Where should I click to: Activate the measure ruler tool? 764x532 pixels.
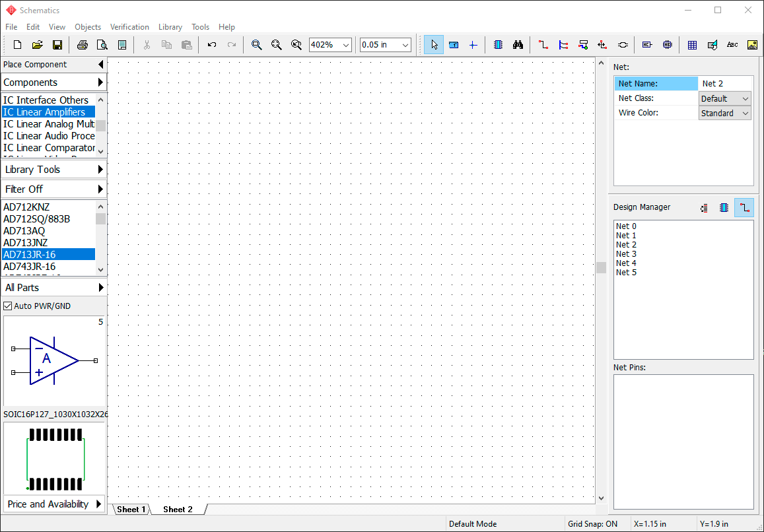point(454,45)
